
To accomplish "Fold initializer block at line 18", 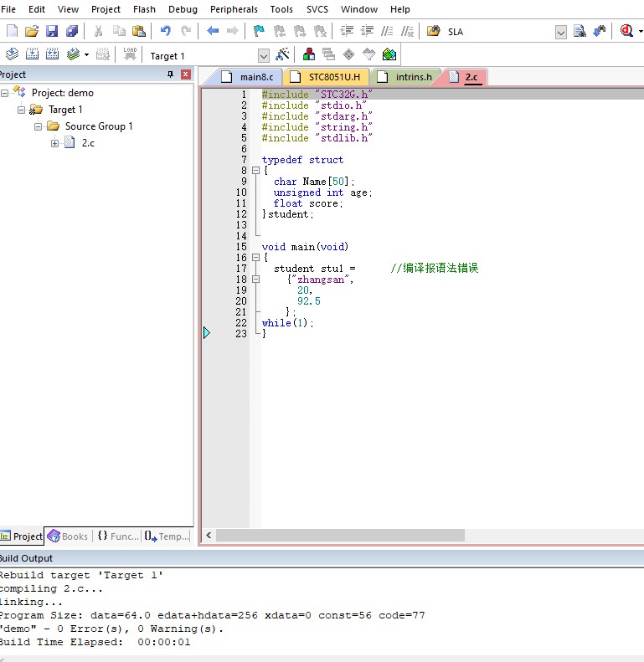I will (255, 279).
